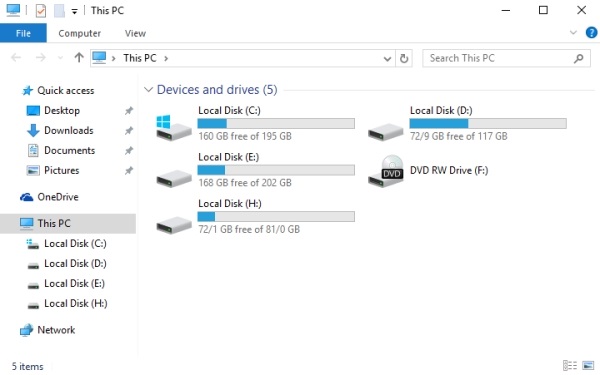Open the Local Disk (C:) drive icon
Image resolution: width=600 pixels, height=375 pixels.
(174, 128)
